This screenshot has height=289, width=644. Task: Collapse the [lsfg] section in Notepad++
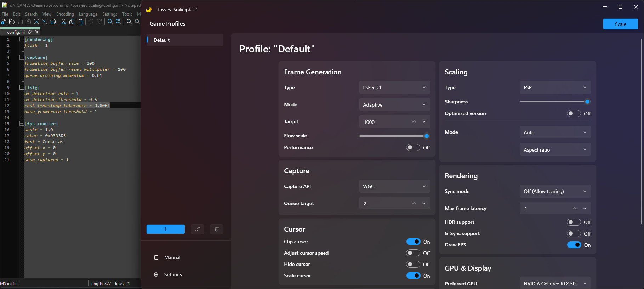click(x=22, y=87)
